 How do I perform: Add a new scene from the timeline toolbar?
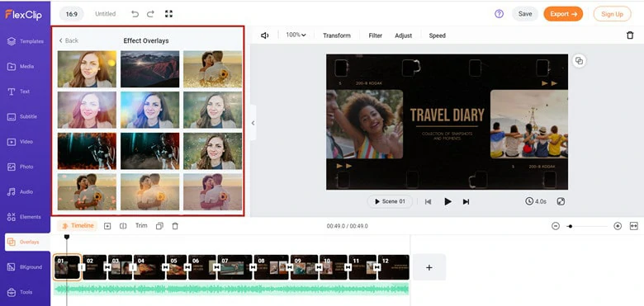107,226
